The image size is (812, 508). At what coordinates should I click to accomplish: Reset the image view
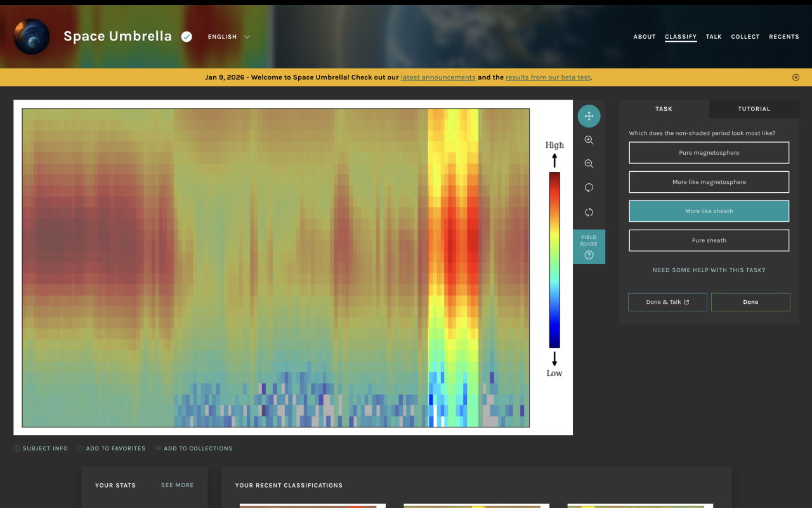(589, 212)
